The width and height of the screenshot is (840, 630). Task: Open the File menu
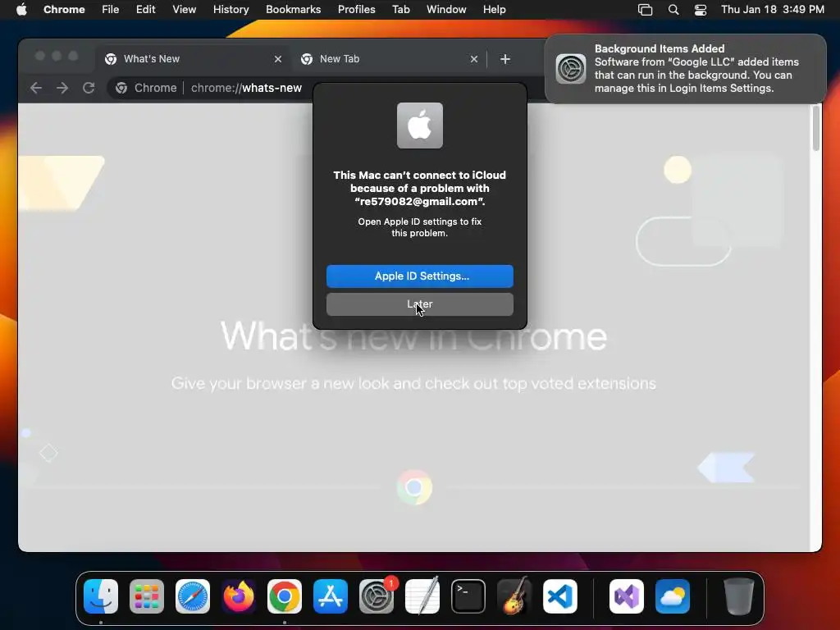[x=111, y=10]
